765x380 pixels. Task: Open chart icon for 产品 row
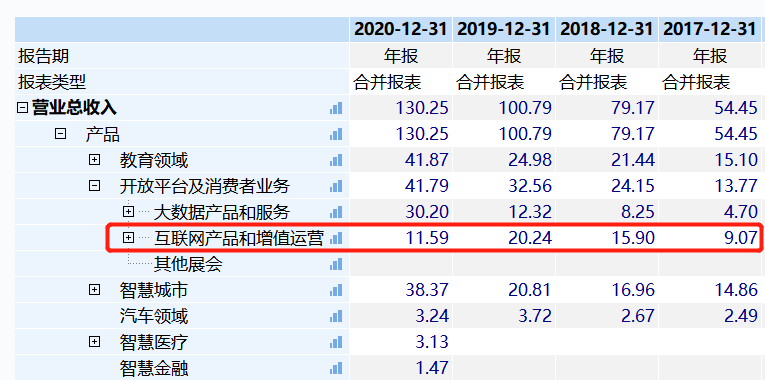[x=336, y=134]
